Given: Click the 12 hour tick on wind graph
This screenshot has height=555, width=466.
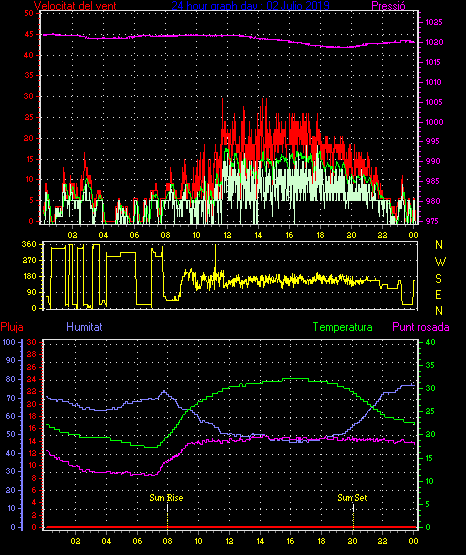Looking at the screenshot, I should (x=227, y=235).
